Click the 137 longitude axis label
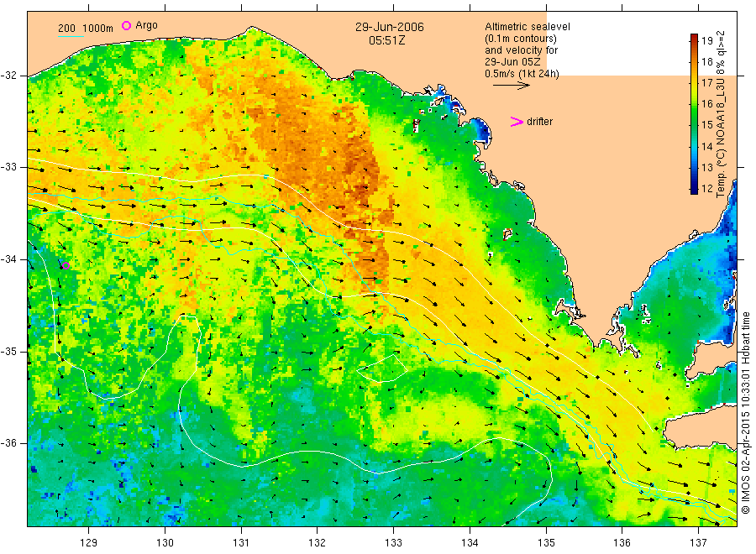Viewport: 756px width, 554px height. coord(698,542)
